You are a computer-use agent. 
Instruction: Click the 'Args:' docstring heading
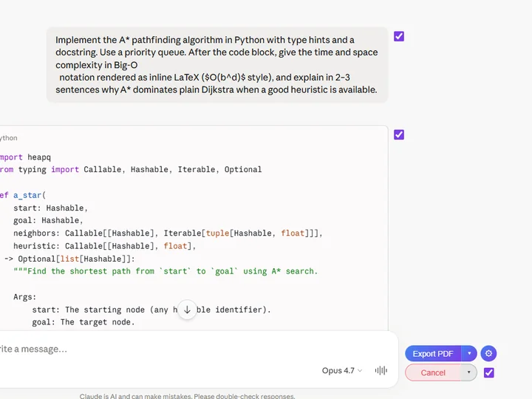pyautogui.click(x=24, y=297)
